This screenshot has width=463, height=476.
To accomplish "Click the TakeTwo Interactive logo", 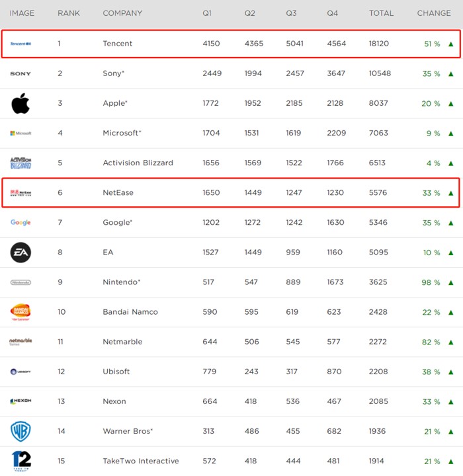I will (x=21, y=461).
